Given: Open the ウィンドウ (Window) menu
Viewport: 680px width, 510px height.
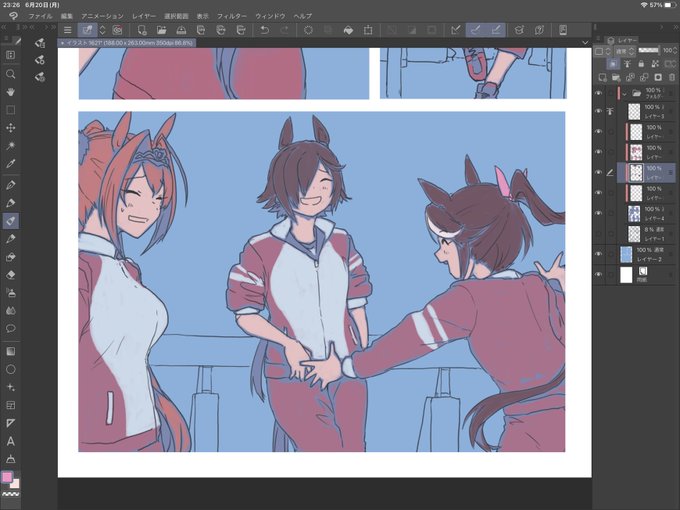Looking at the screenshot, I should point(270,16).
